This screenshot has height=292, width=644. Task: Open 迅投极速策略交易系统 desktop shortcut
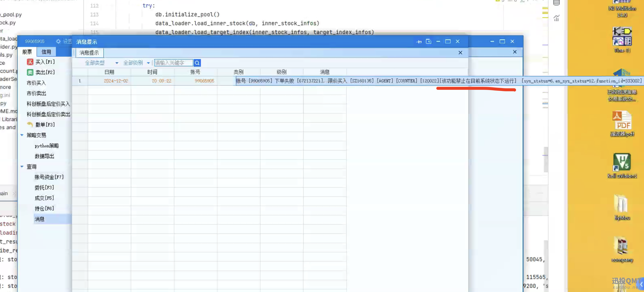pos(622,85)
